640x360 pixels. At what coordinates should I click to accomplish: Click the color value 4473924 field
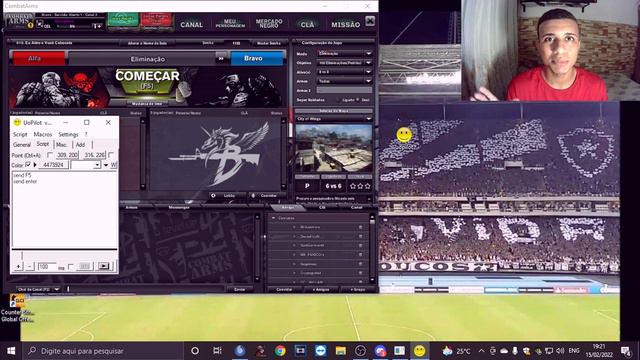pos(53,165)
